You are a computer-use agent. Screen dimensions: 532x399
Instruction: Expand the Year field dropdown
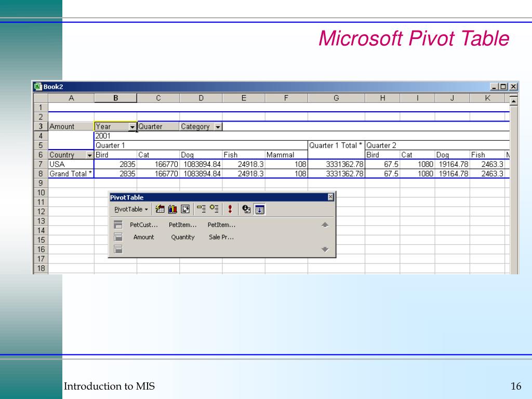132,127
